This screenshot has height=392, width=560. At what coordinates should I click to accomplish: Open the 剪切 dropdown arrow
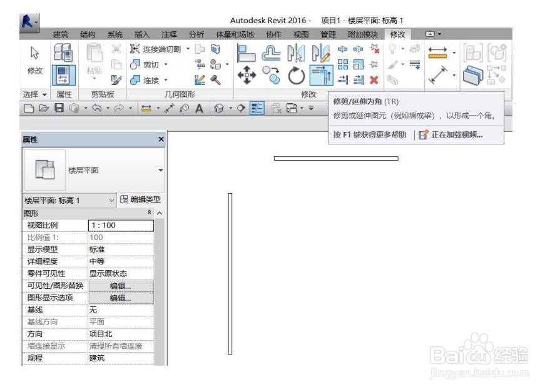tap(166, 64)
